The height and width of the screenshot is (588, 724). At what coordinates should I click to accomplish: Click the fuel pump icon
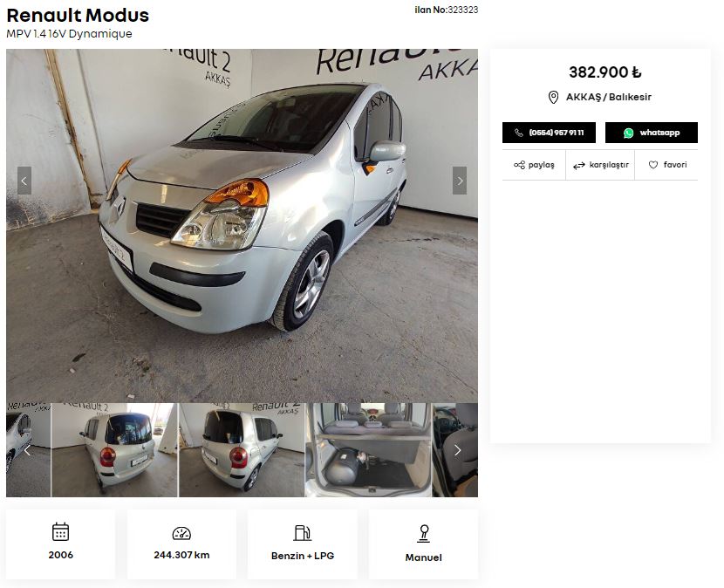pyautogui.click(x=303, y=532)
